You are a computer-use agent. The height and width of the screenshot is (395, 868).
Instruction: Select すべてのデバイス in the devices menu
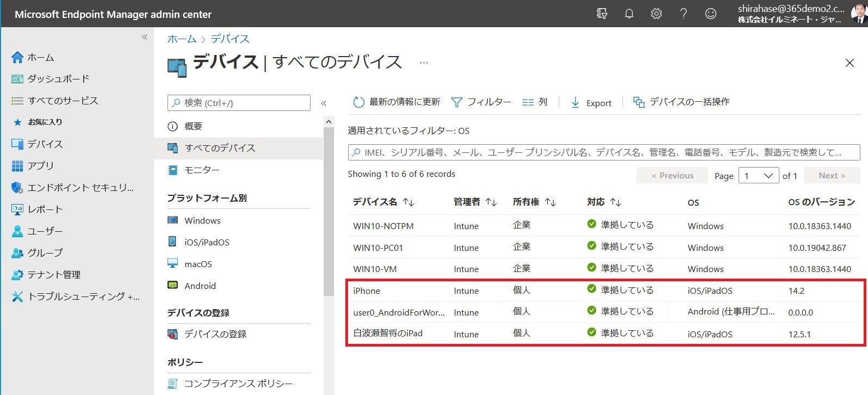238,148
